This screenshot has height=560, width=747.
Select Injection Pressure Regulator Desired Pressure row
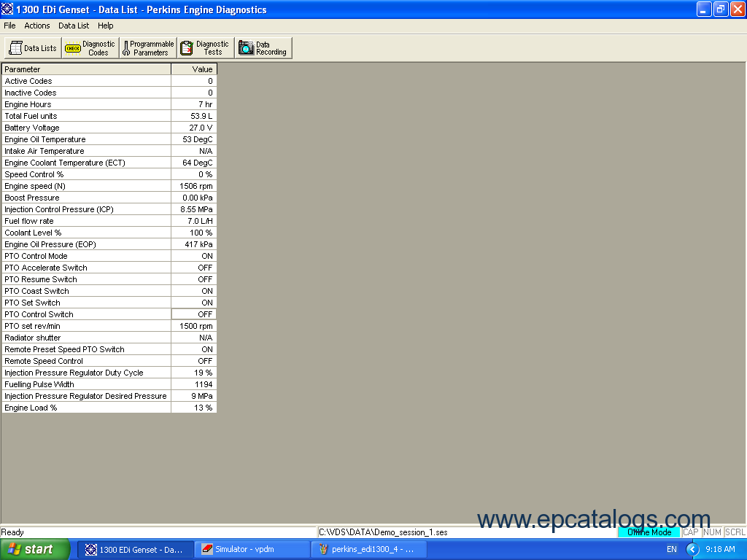tap(109, 396)
